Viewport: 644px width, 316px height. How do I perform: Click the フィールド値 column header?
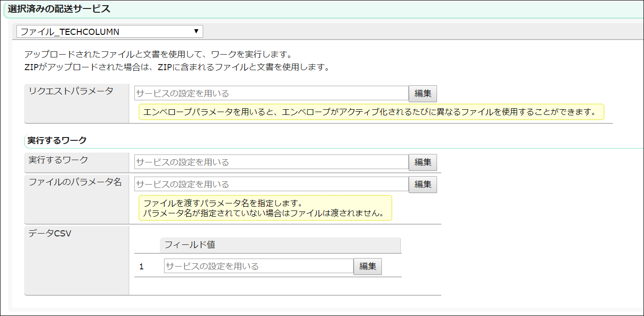click(190, 245)
